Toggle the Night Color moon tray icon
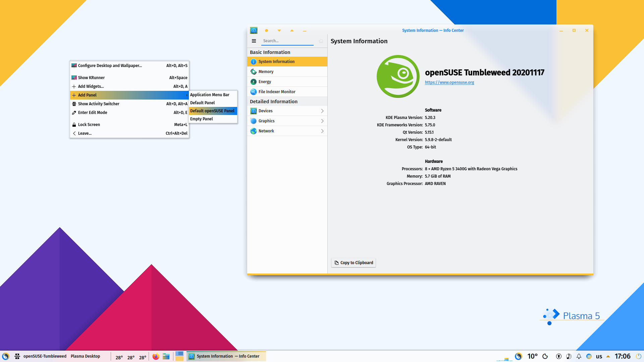644x362 pixels. pos(545,356)
